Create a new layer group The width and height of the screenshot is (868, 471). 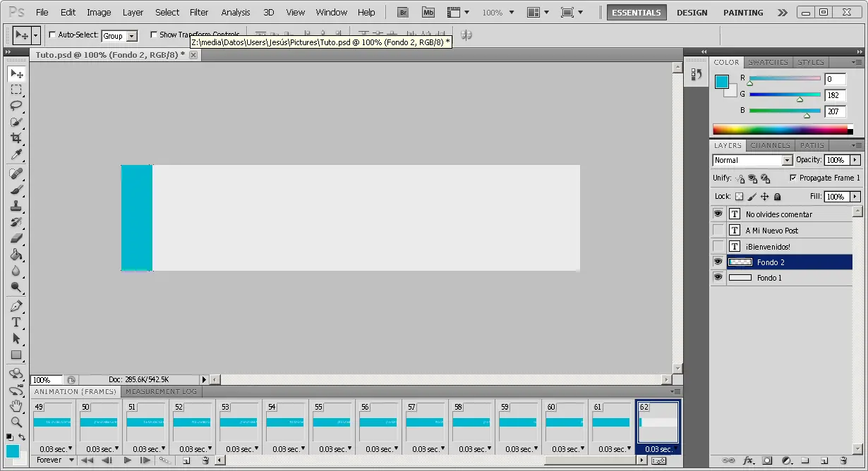tap(805, 460)
